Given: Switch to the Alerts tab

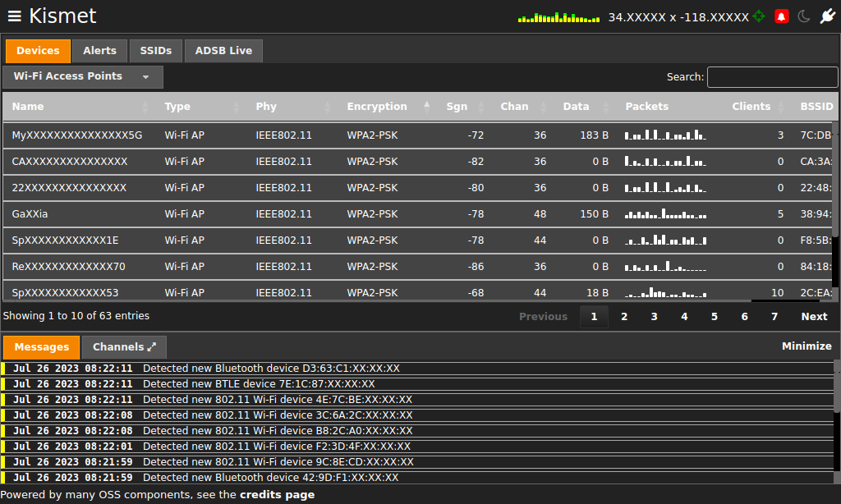Looking at the screenshot, I should coord(99,51).
